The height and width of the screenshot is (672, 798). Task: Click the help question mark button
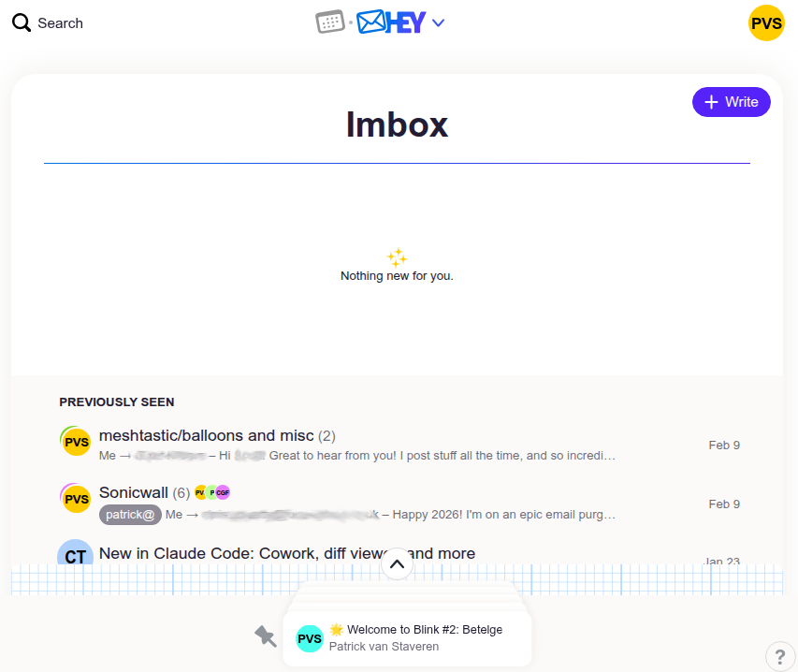[x=780, y=656]
